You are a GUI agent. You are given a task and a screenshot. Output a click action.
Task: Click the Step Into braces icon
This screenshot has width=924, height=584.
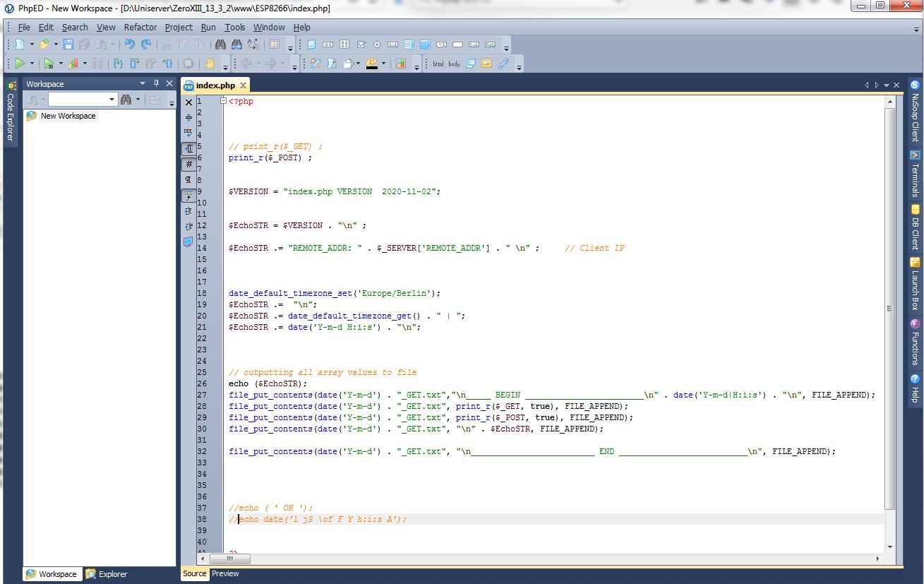point(118,64)
